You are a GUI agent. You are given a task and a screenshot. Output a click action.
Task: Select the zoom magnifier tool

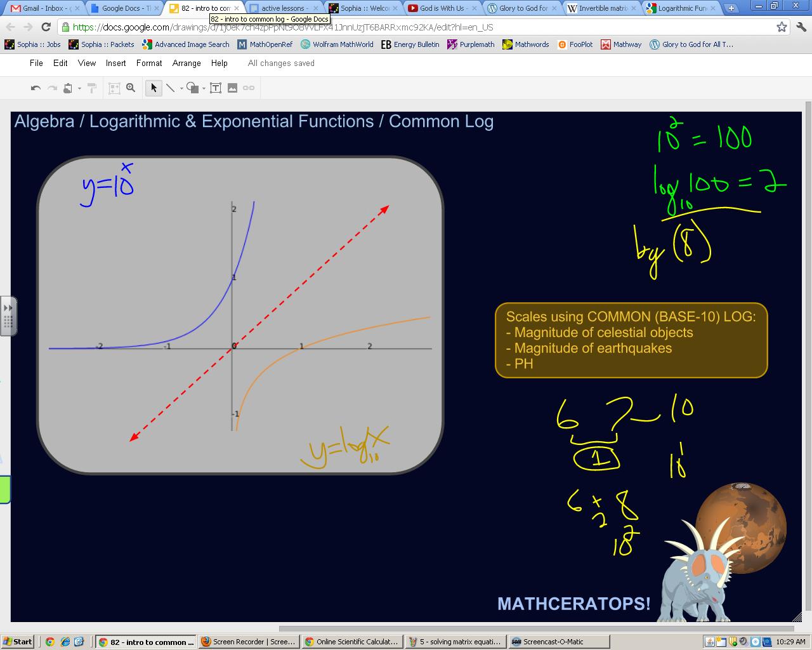tap(131, 88)
